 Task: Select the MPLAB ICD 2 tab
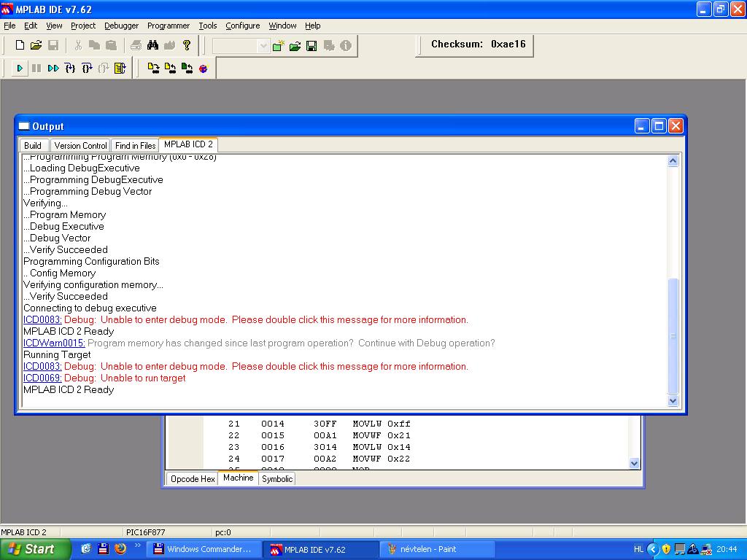188,144
